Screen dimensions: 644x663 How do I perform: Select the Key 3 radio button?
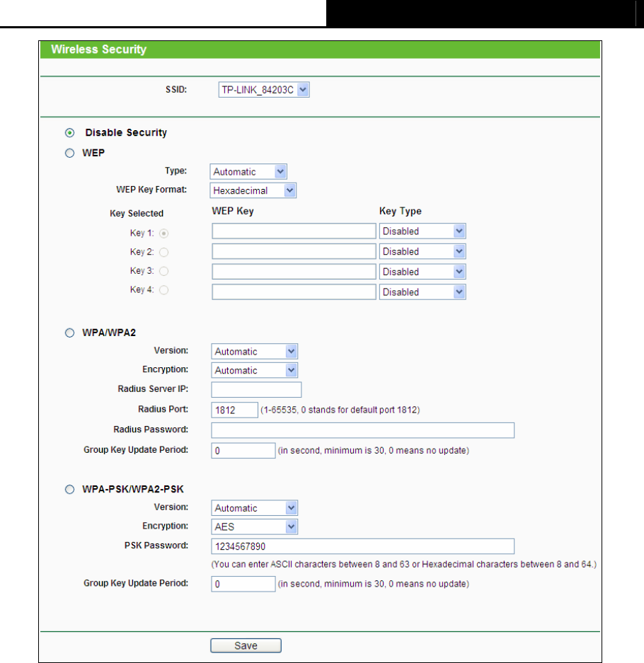[x=163, y=271]
